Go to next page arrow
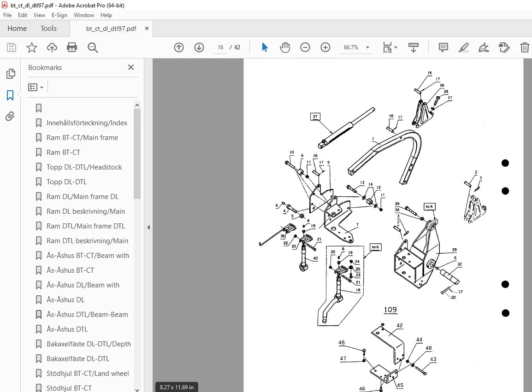 click(x=199, y=47)
